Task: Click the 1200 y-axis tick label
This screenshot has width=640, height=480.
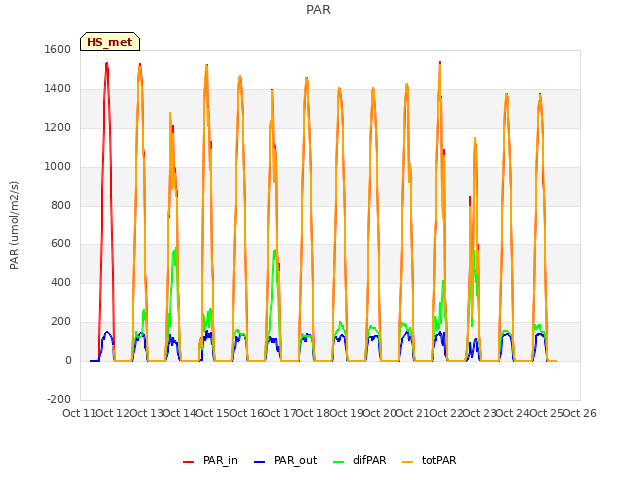Action: pyautogui.click(x=58, y=127)
